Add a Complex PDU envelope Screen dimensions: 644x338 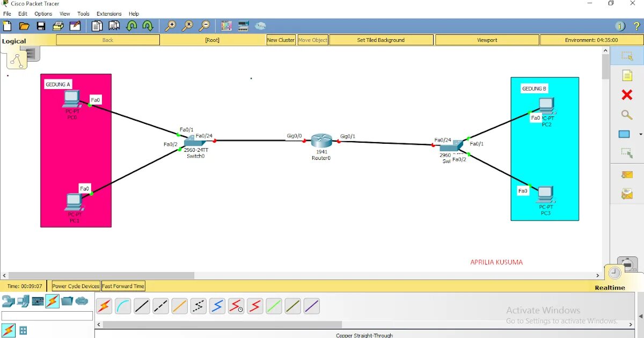click(x=627, y=194)
